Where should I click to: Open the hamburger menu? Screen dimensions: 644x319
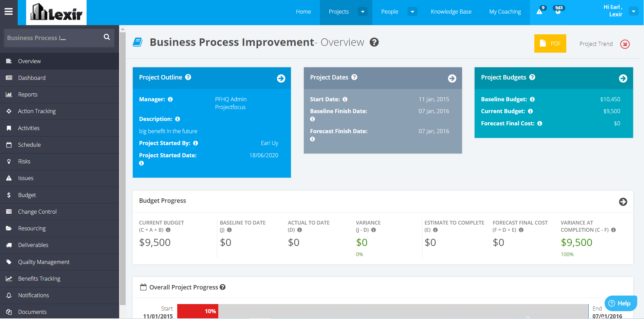tap(8, 12)
